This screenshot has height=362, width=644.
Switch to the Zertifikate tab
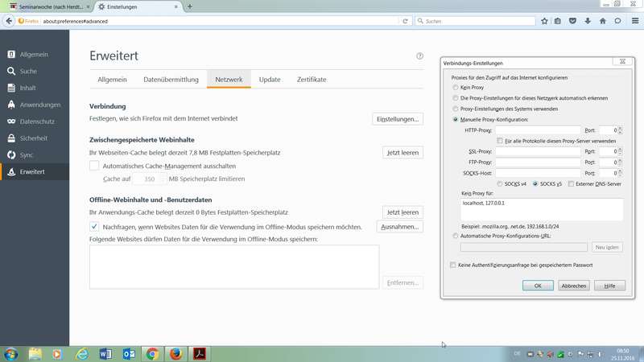point(312,80)
